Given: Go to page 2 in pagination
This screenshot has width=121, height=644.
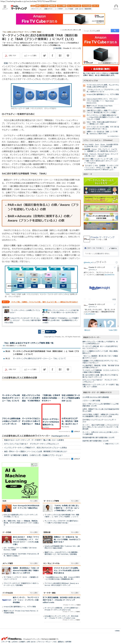Looking at the screenshot, I should coord(43,331).
